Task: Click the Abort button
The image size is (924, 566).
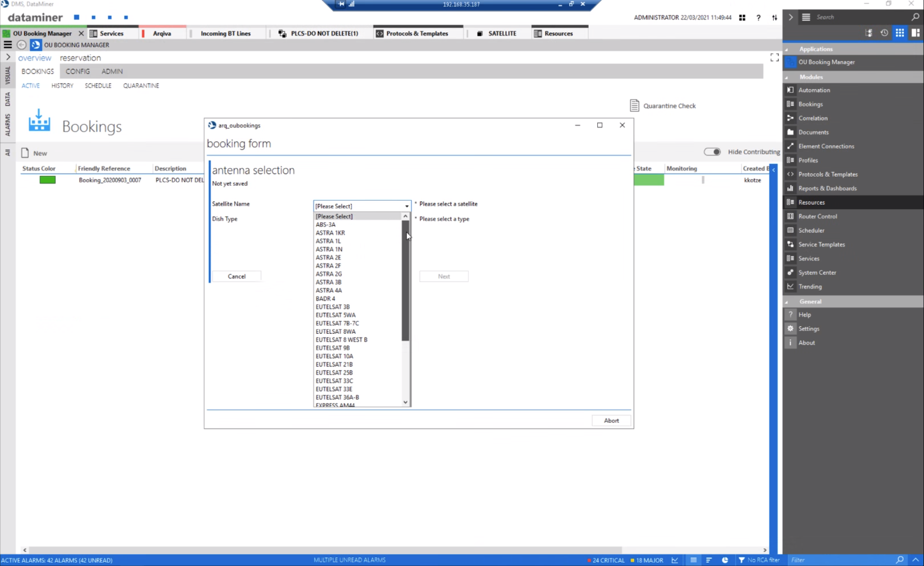Action: (x=611, y=421)
